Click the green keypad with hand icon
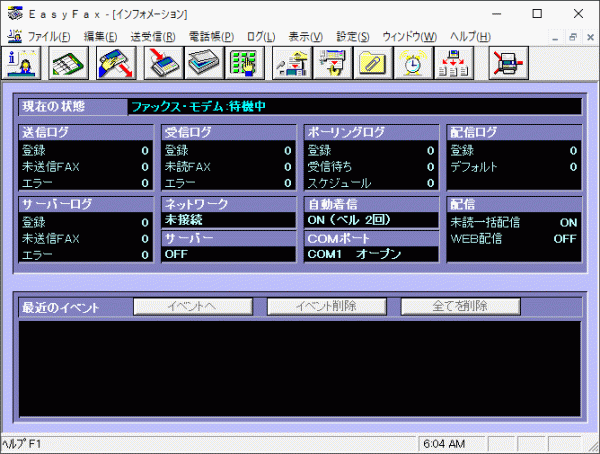 [x=245, y=63]
